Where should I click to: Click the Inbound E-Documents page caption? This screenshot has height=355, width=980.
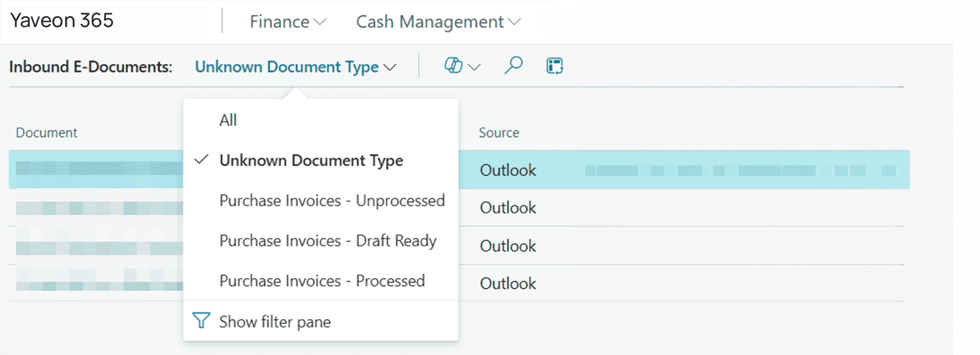click(x=91, y=67)
